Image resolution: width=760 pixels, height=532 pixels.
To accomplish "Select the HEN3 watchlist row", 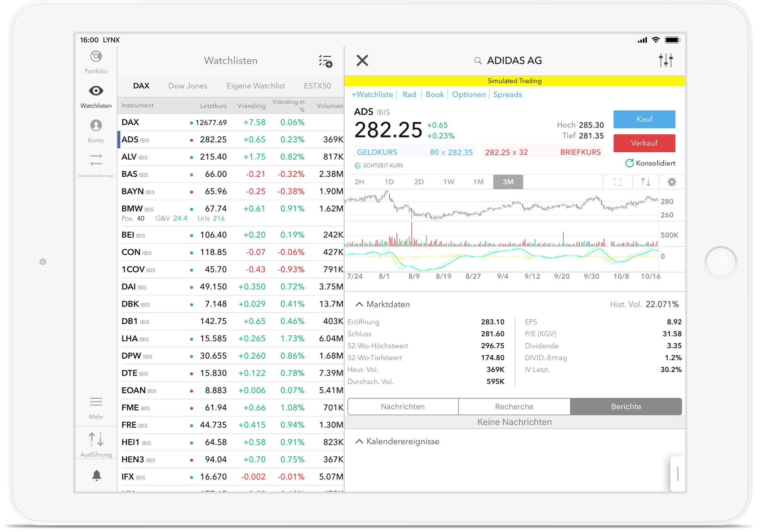I will [x=231, y=459].
